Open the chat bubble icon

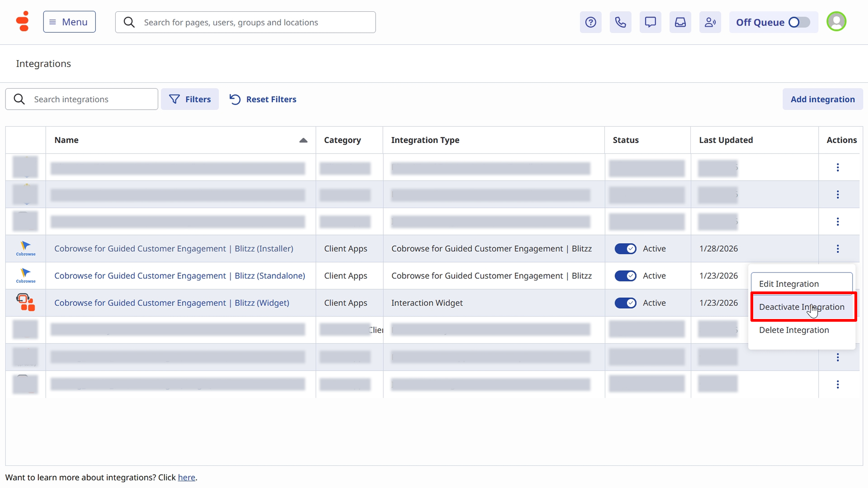[650, 22]
